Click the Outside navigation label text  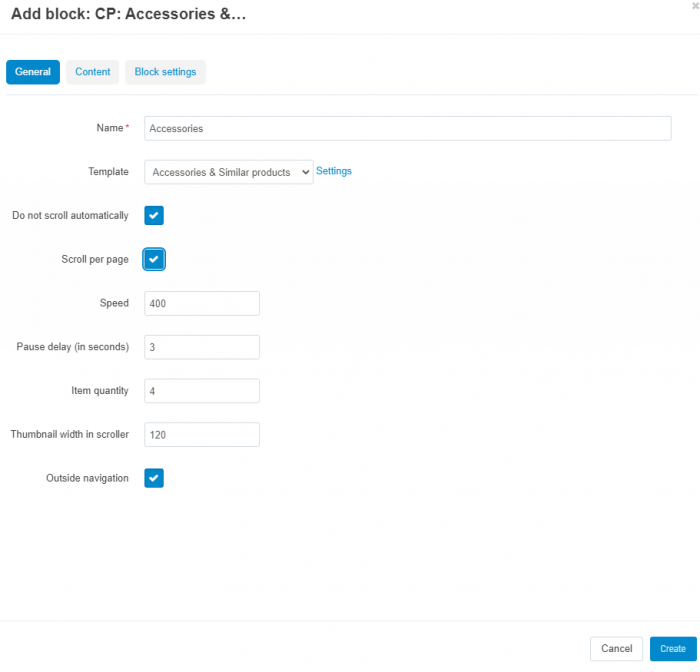88,478
